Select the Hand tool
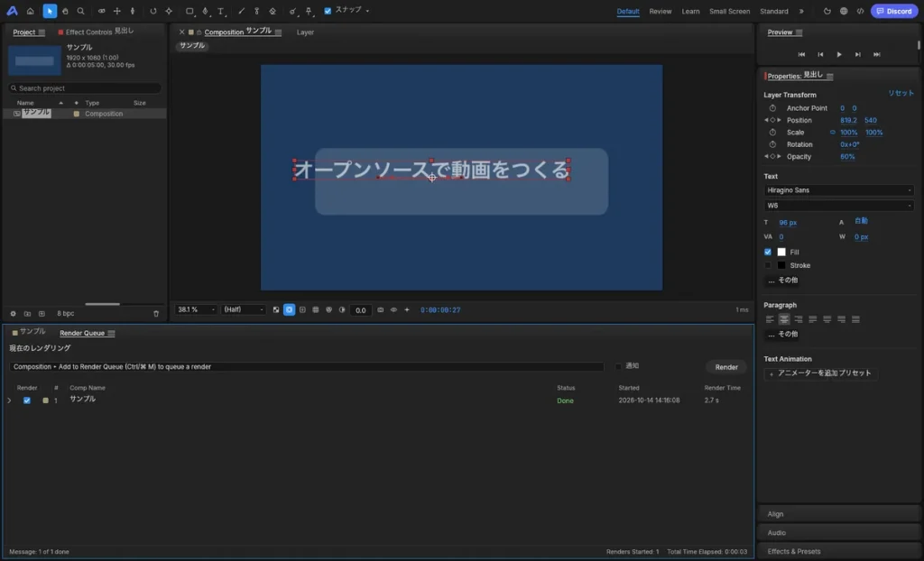 tap(65, 11)
